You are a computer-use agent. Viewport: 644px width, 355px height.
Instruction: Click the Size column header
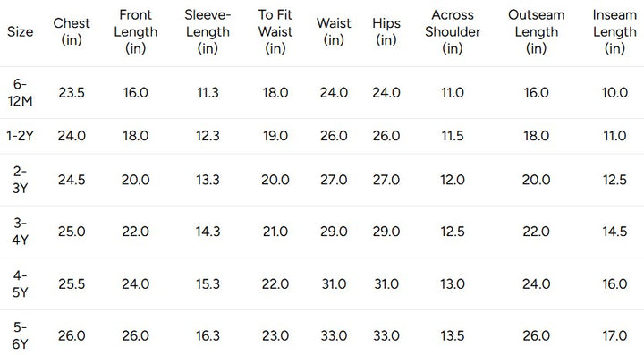[x=20, y=31]
